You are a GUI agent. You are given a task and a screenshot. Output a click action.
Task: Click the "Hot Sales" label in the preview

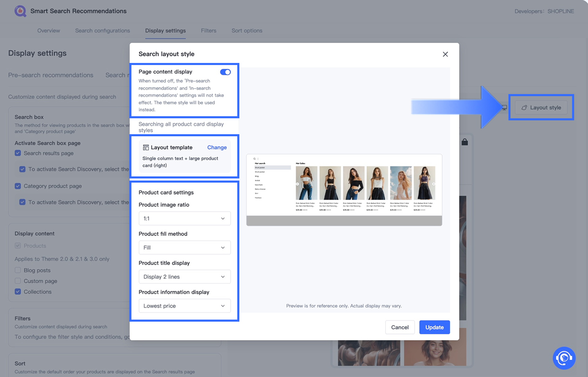coord(301,163)
